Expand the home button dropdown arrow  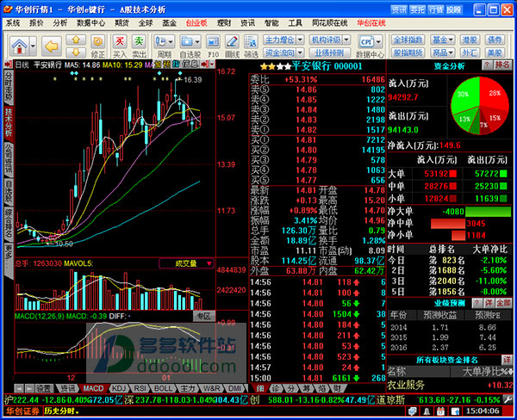coord(33,46)
